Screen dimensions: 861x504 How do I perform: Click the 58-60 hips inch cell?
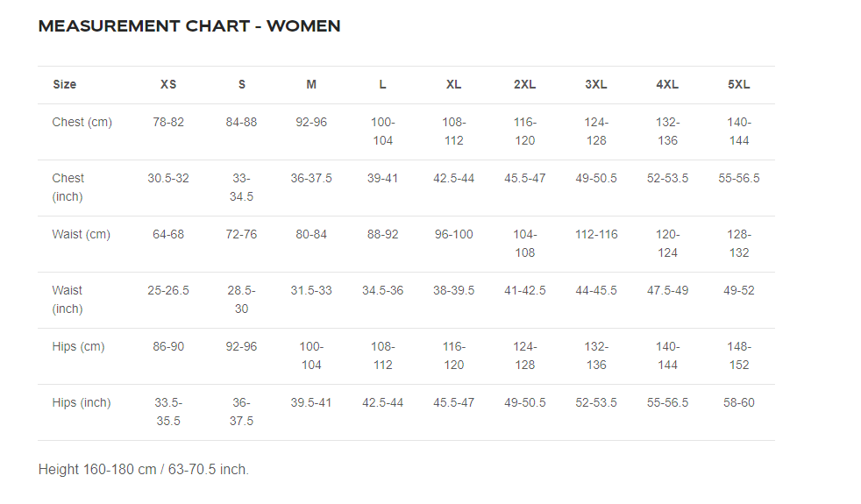coord(738,402)
